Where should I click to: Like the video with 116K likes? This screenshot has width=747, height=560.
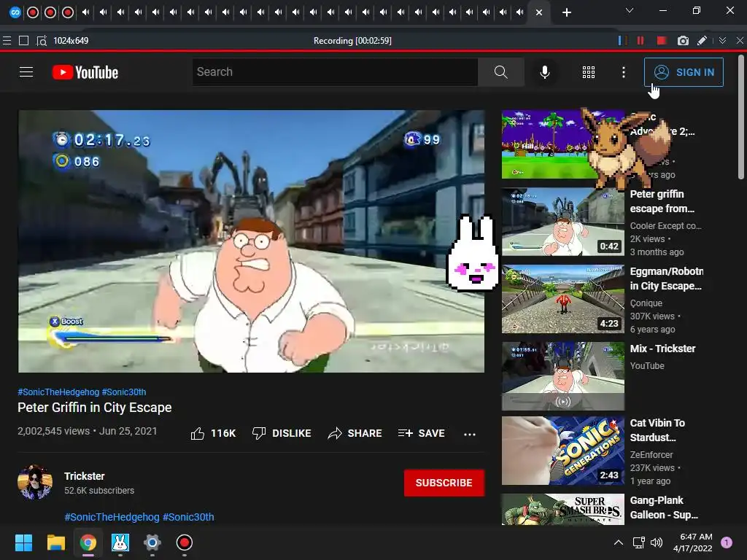(213, 433)
